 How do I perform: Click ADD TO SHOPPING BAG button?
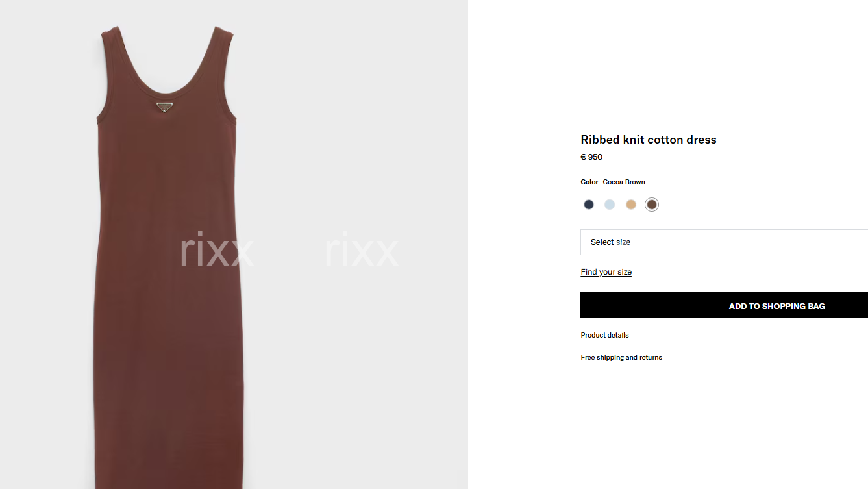[x=724, y=305]
